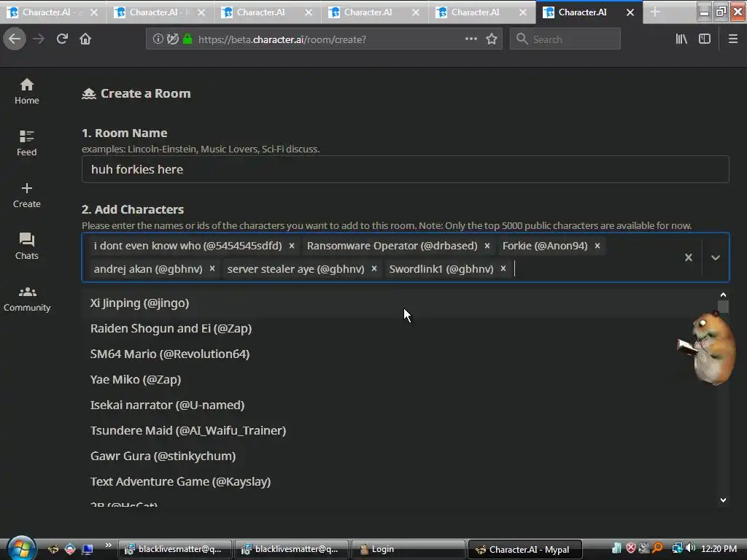The width and height of the screenshot is (747, 560).
Task: Click the browser Search box
Action: click(x=565, y=39)
